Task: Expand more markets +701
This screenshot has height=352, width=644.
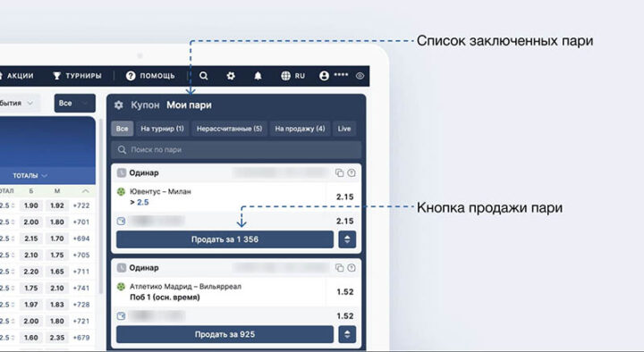Action: (x=80, y=222)
